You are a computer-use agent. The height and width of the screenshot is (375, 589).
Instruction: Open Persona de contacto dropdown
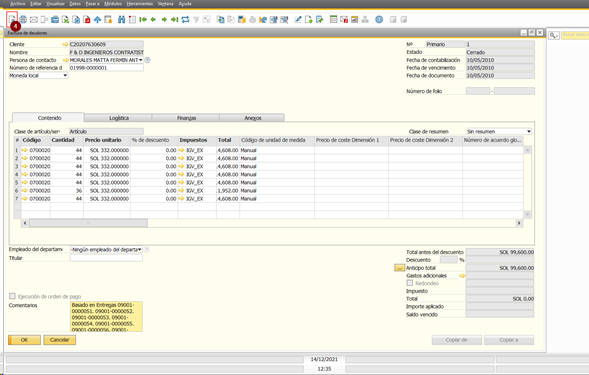(x=141, y=60)
